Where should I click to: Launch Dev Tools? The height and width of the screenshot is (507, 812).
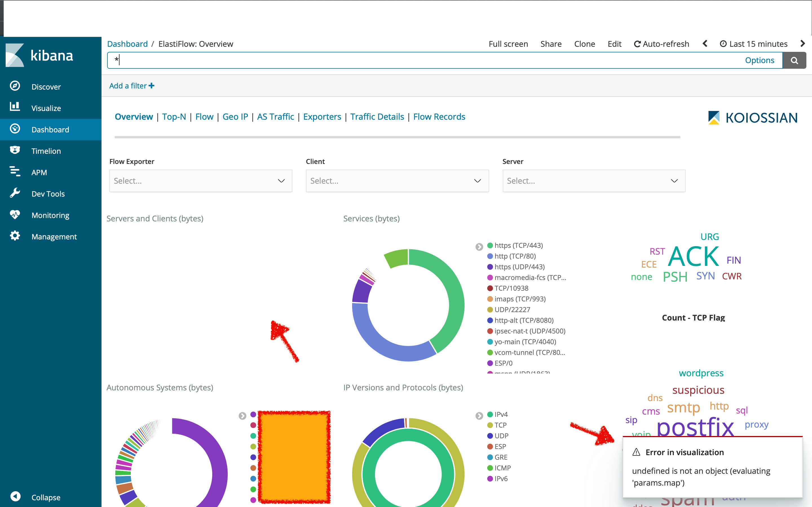pos(48,194)
